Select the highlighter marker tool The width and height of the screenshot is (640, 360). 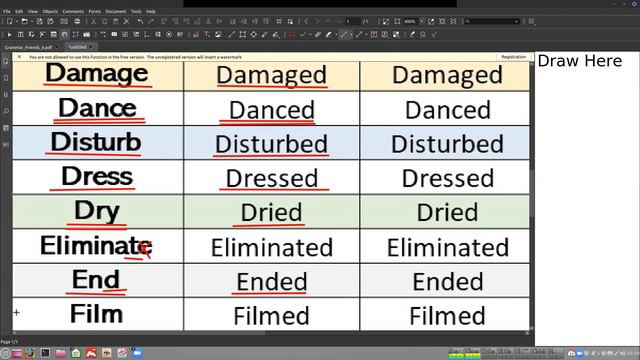(328, 35)
